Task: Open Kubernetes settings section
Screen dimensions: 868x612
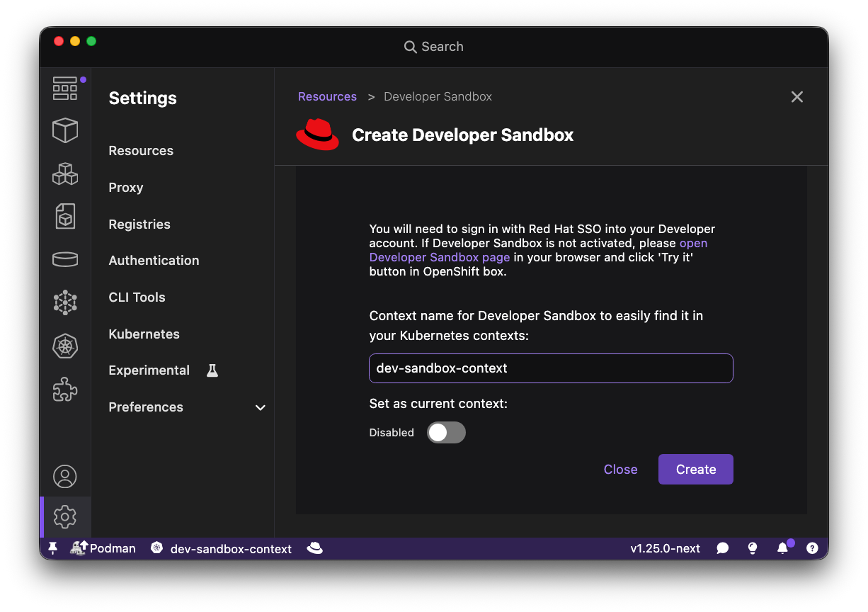Action: 144,334
